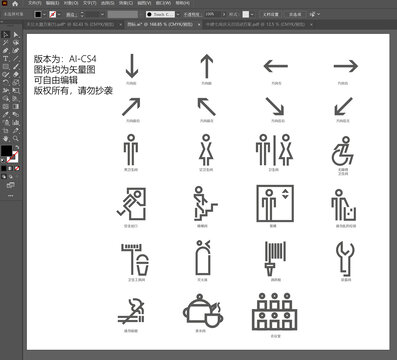397x360 pixels.
Task: Open the 效果(C) menu
Action: [126, 3]
